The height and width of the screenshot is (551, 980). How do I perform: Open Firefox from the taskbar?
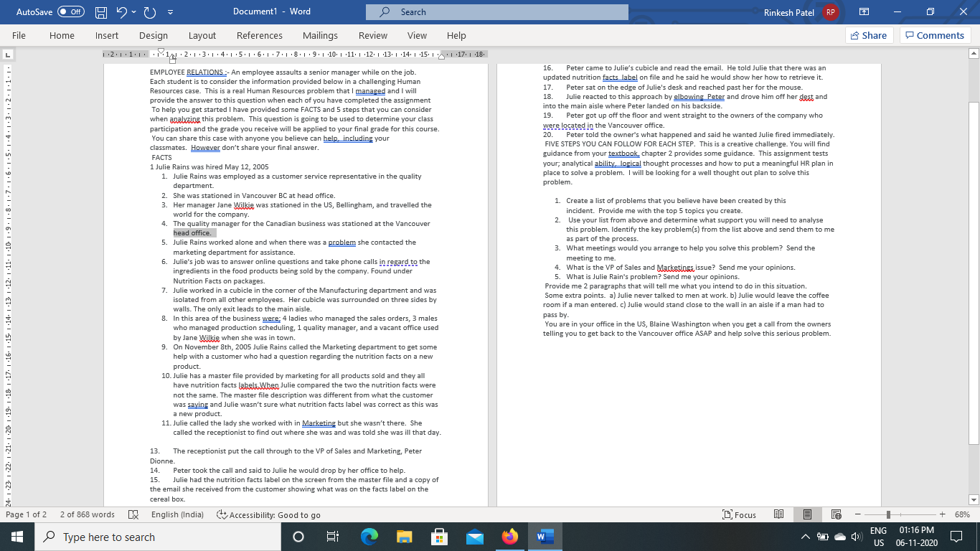509,536
